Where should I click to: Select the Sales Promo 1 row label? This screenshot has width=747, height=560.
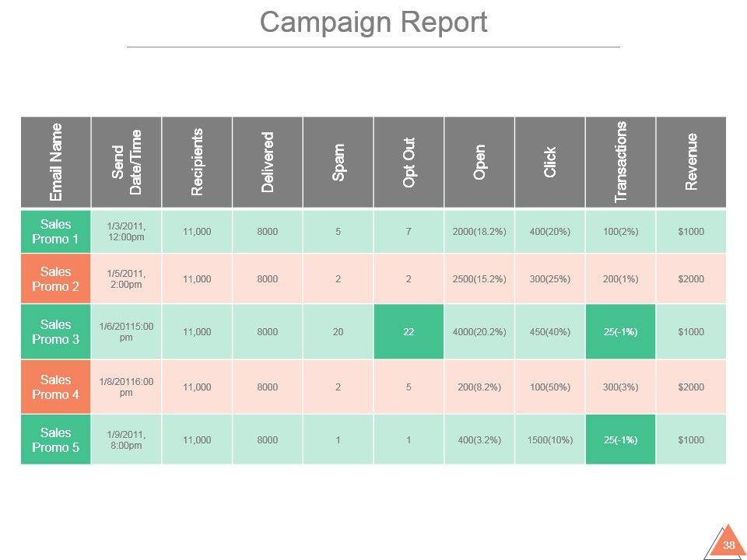56,231
